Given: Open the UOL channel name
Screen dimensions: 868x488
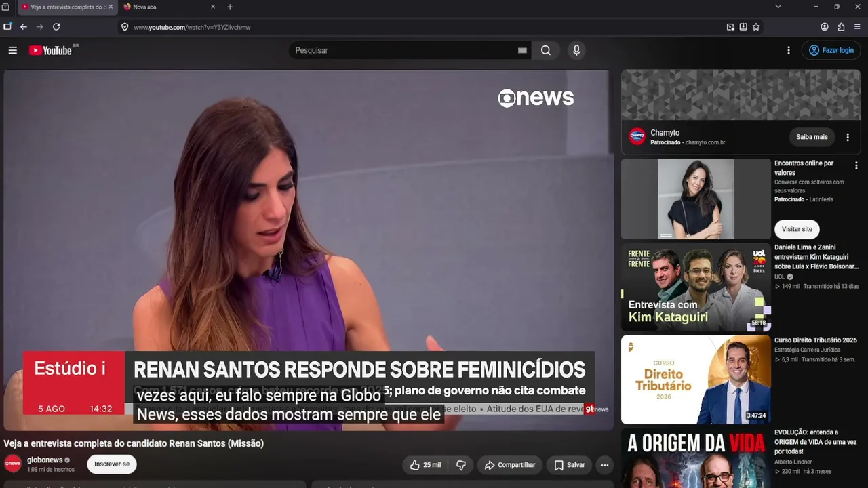Looking at the screenshot, I should tap(780, 277).
